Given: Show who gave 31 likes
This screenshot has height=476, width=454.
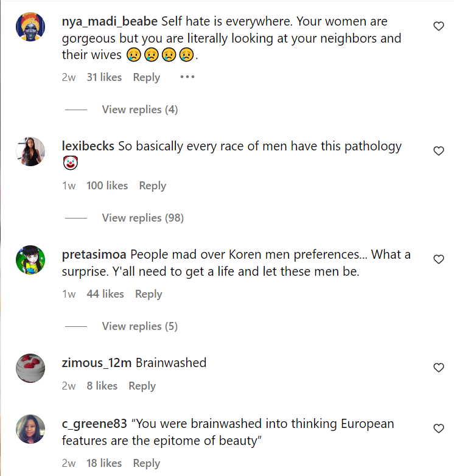Looking at the screenshot, I should [x=104, y=77].
